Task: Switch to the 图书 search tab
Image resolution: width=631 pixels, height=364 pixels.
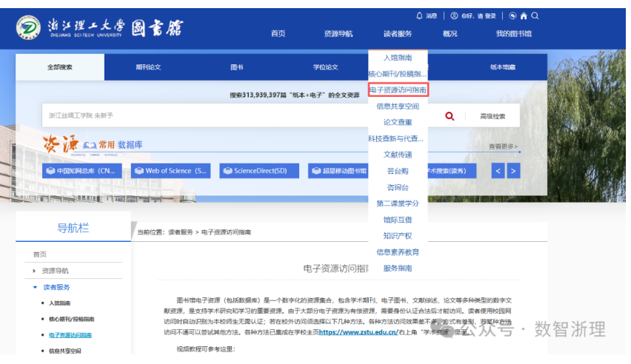Action: click(x=236, y=67)
